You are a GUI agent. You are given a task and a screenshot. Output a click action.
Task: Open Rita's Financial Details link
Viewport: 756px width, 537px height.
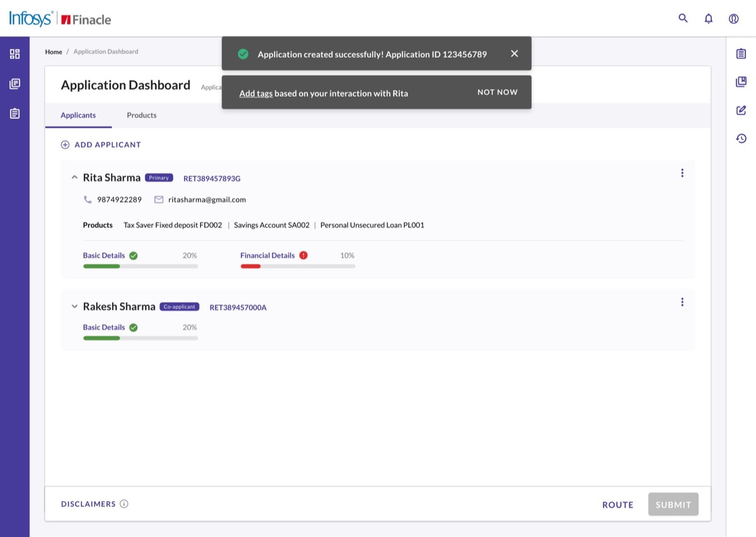(268, 256)
